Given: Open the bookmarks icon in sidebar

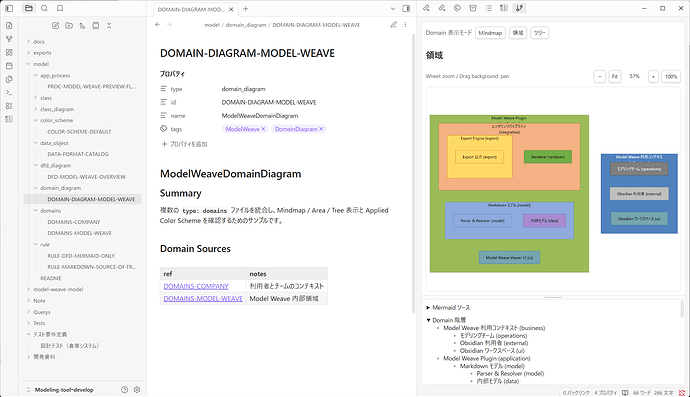Looking at the screenshot, I should pyautogui.click(x=60, y=8).
